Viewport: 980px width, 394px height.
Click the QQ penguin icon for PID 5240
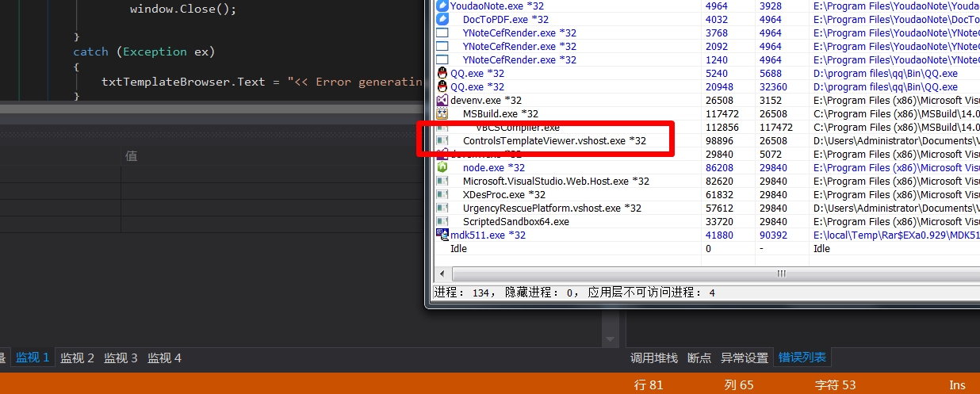[x=442, y=73]
